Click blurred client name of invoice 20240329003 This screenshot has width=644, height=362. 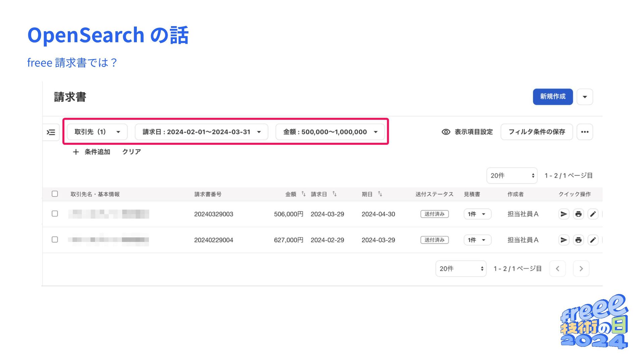109,214
